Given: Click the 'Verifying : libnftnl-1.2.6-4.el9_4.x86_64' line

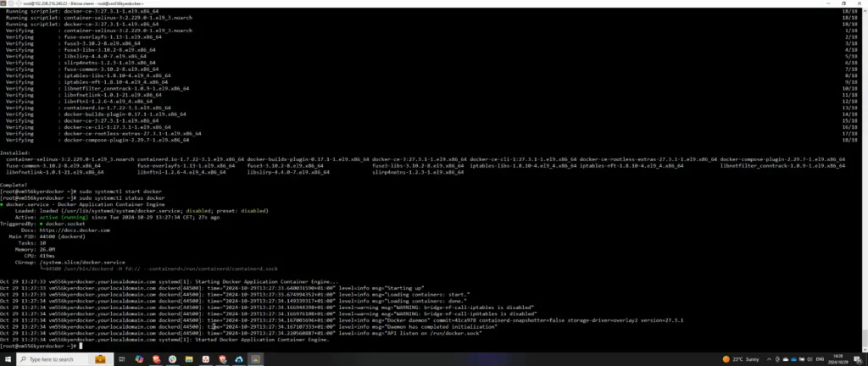Looking at the screenshot, I should [x=79, y=101].
